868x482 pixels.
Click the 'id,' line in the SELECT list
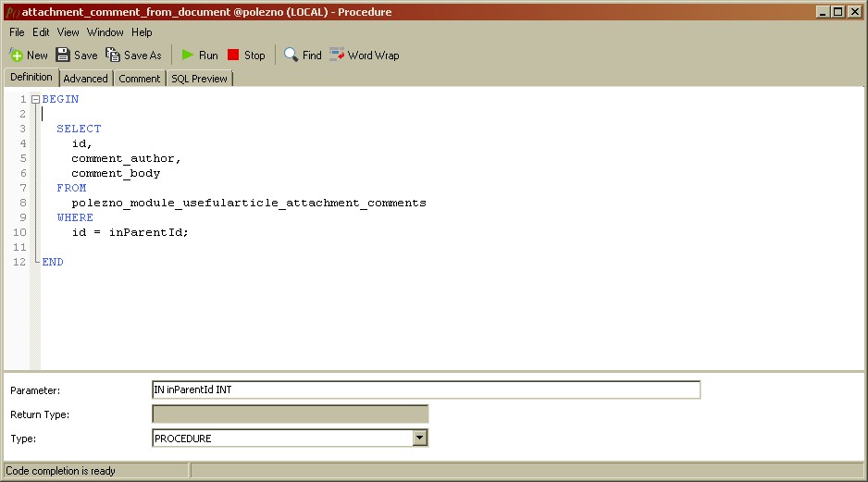point(81,144)
